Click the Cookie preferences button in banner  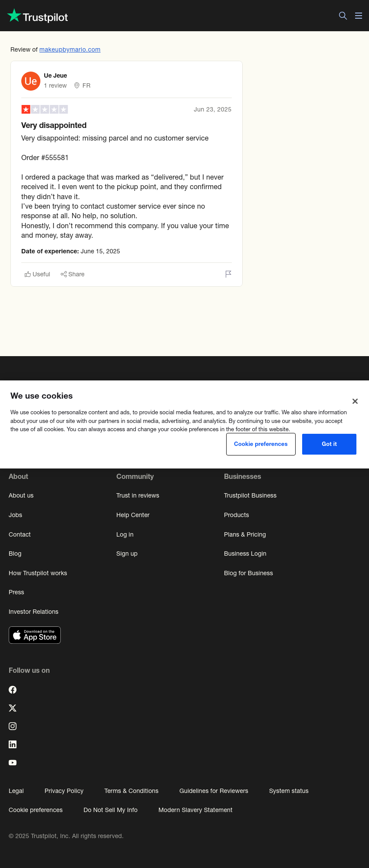point(261,444)
